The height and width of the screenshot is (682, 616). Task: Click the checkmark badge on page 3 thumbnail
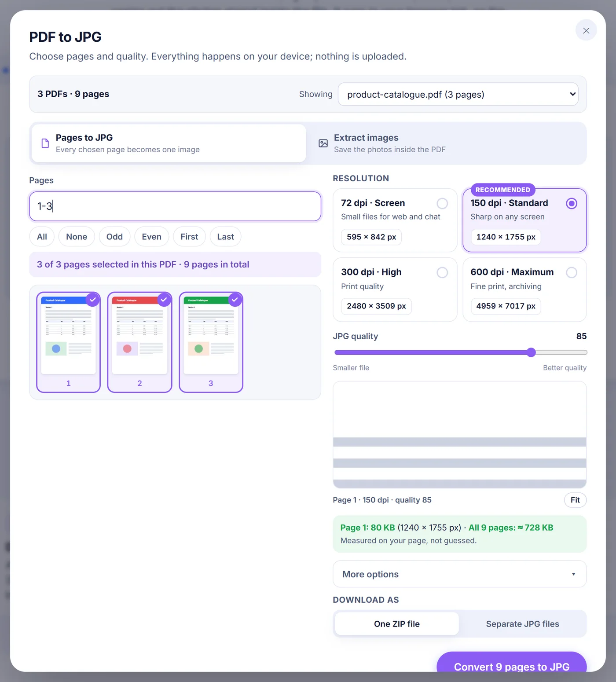[235, 300]
